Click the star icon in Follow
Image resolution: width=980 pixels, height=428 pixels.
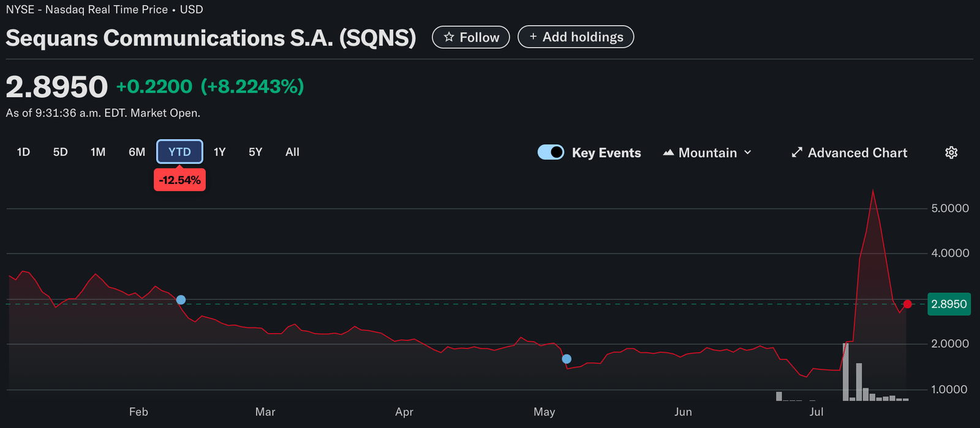pos(449,37)
